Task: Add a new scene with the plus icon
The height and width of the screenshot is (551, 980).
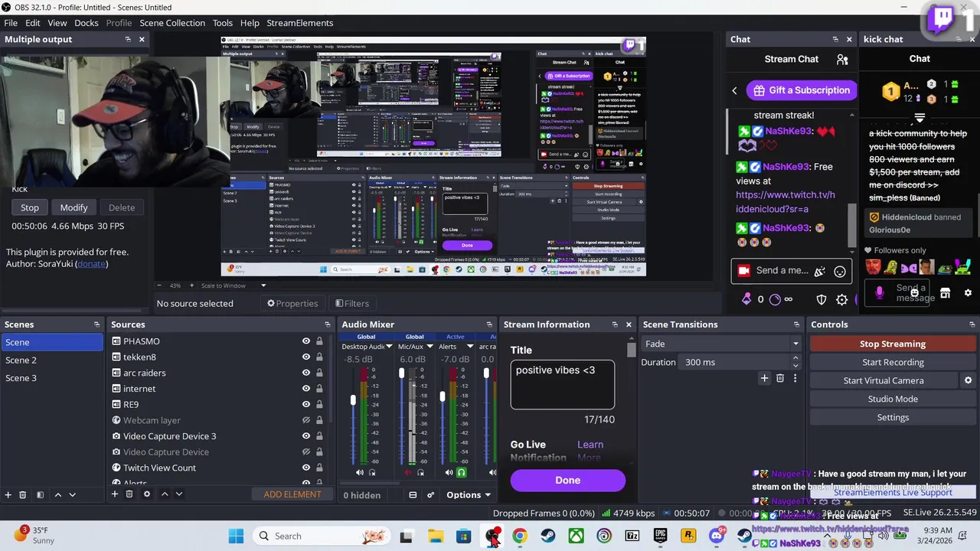Action: pos(8,494)
